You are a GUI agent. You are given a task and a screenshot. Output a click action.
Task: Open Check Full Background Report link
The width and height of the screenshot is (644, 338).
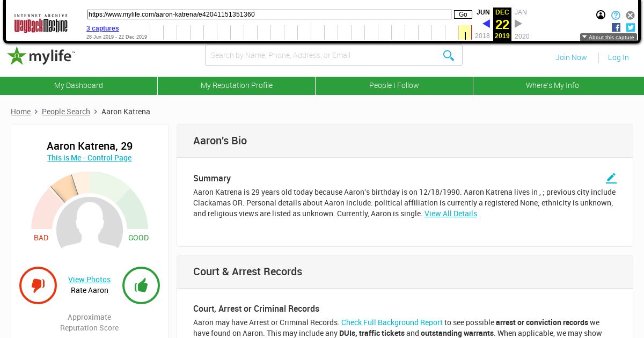click(392, 322)
